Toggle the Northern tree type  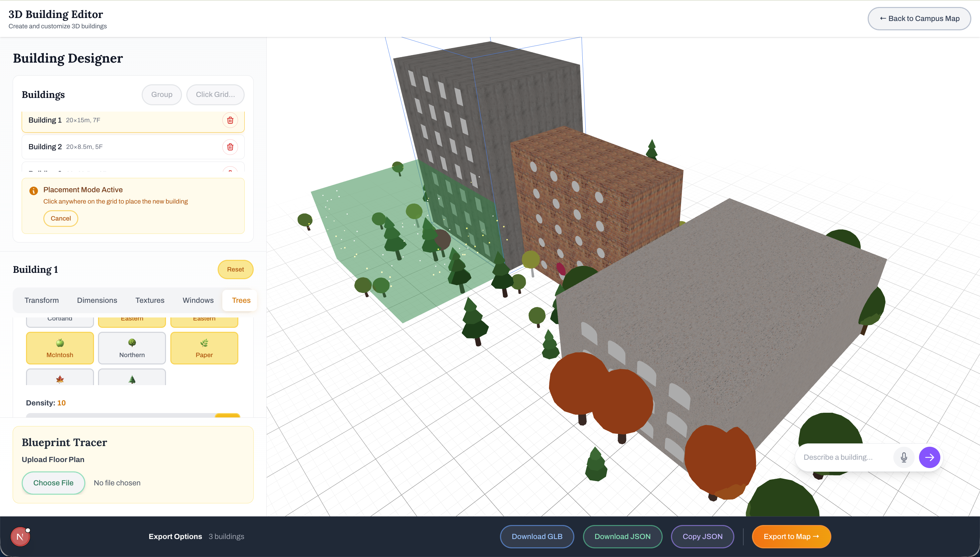click(x=132, y=348)
